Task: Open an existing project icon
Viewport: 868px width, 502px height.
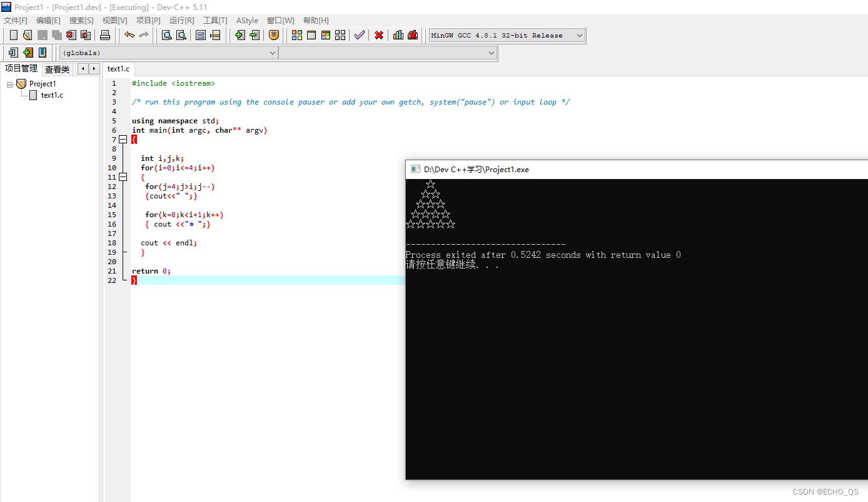Action: pos(27,35)
